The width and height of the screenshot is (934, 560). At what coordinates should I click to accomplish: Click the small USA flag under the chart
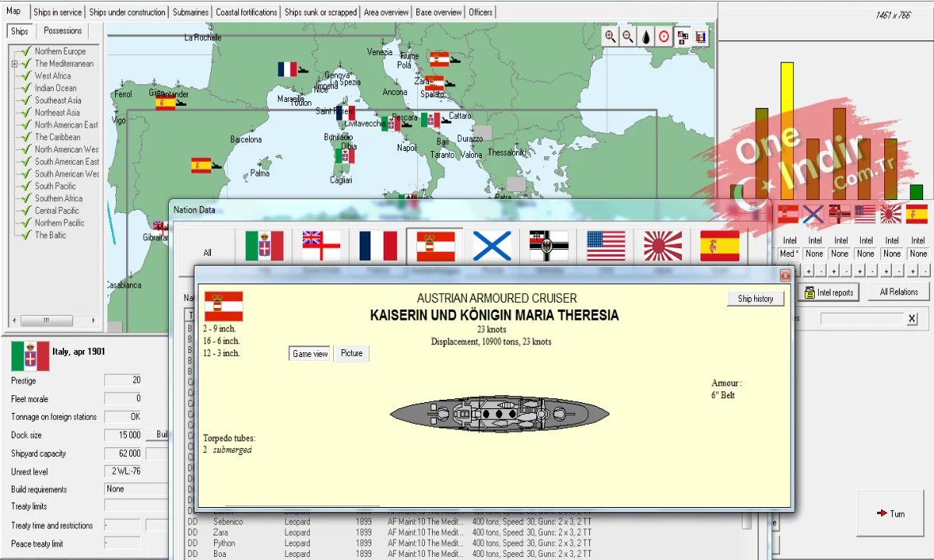pyautogui.click(x=865, y=214)
